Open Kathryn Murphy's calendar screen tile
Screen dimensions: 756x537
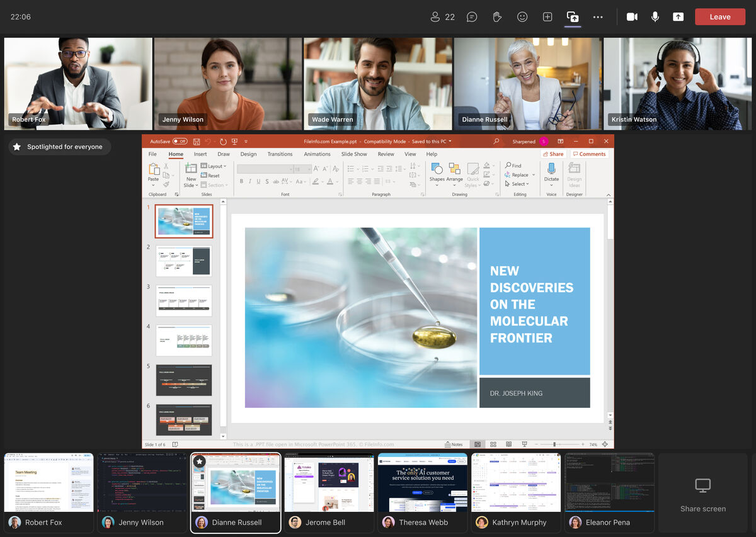(x=516, y=493)
